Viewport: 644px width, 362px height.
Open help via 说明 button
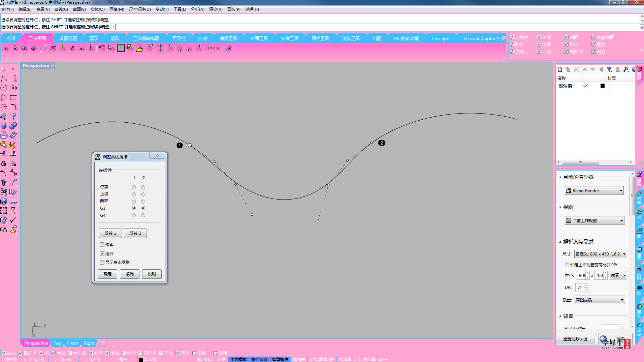(x=152, y=274)
